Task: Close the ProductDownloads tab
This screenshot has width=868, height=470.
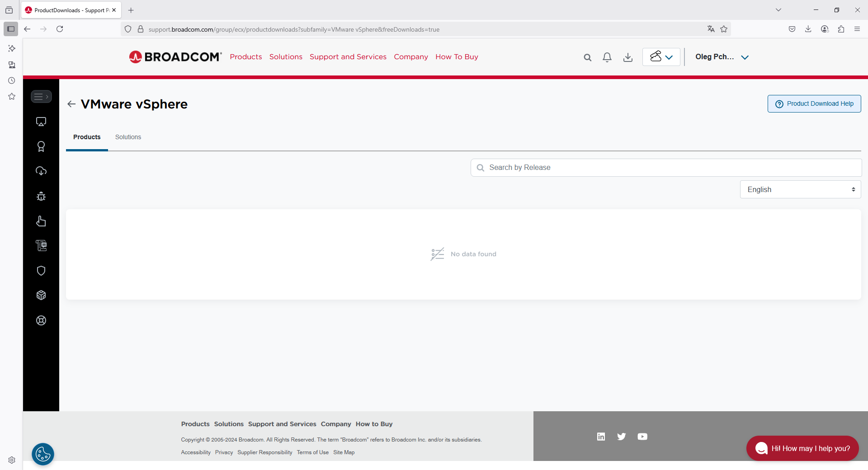Action: (x=114, y=10)
